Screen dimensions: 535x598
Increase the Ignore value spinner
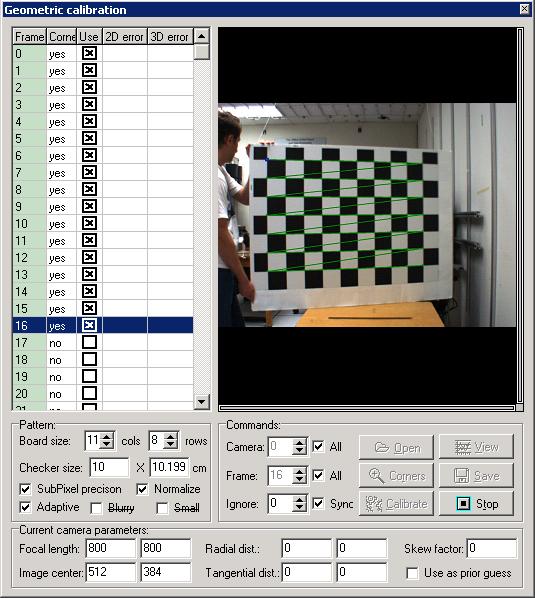[299, 499]
